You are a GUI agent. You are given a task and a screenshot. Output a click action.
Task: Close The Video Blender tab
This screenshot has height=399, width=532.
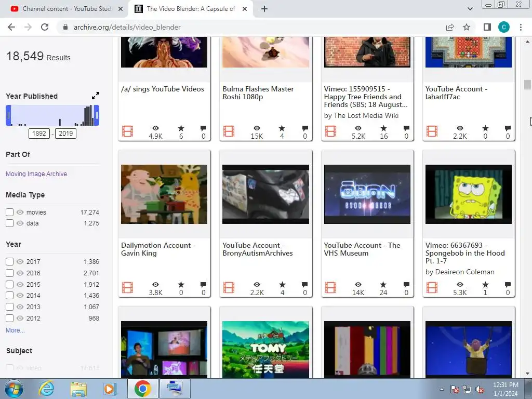[244, 9]
